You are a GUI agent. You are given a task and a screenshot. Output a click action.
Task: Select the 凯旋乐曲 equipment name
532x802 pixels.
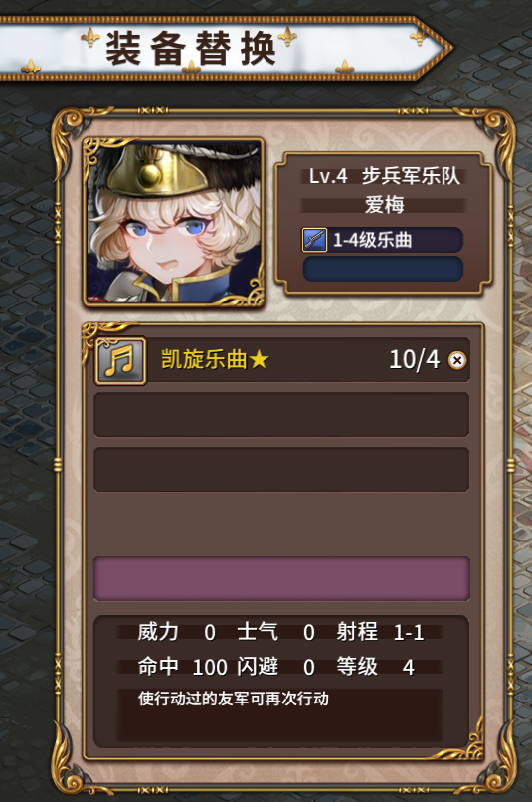click(204, 359)
